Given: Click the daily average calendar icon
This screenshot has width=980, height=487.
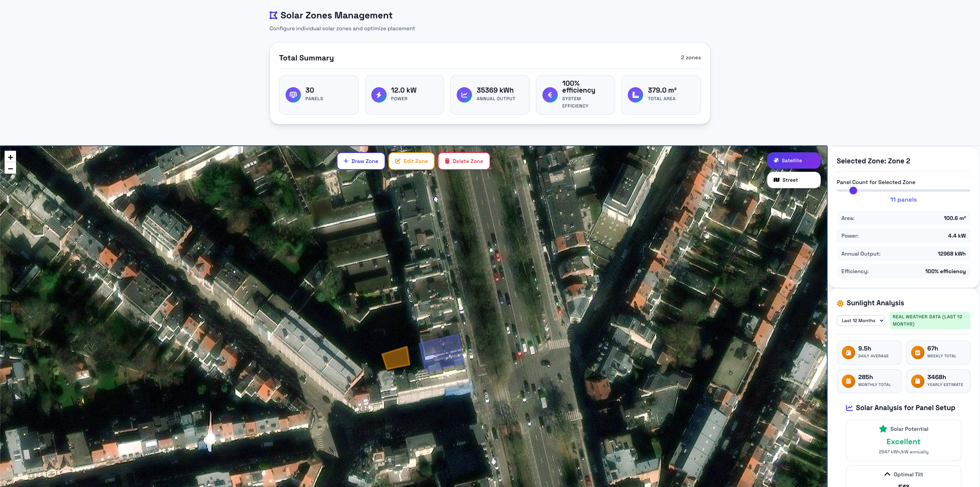Looking at the screenshot, I should click(x=848, y=352).
